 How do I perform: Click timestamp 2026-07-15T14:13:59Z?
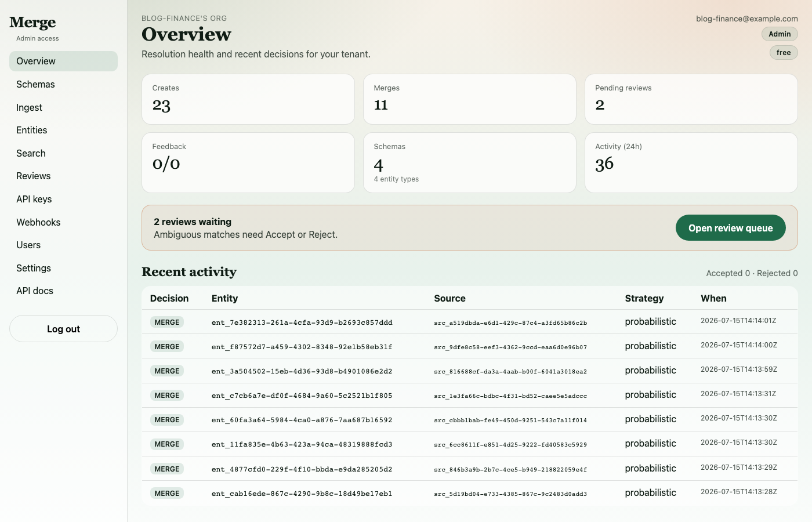coord(738,369)
